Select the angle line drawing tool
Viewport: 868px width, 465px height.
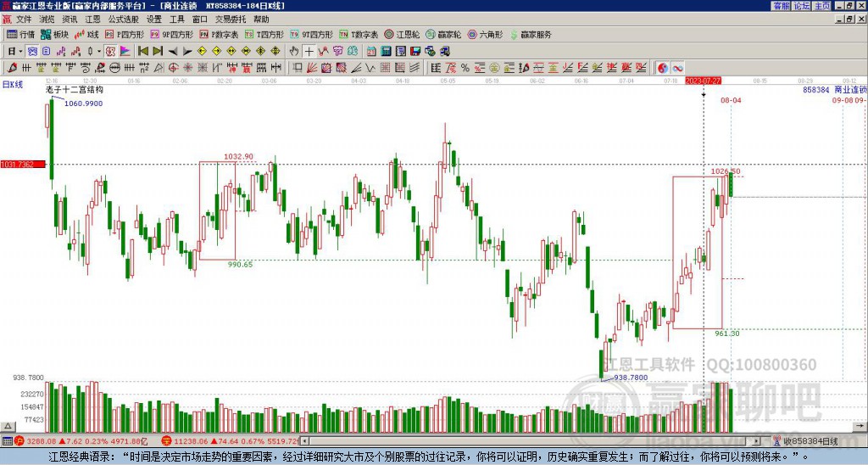tap(356, 68)
